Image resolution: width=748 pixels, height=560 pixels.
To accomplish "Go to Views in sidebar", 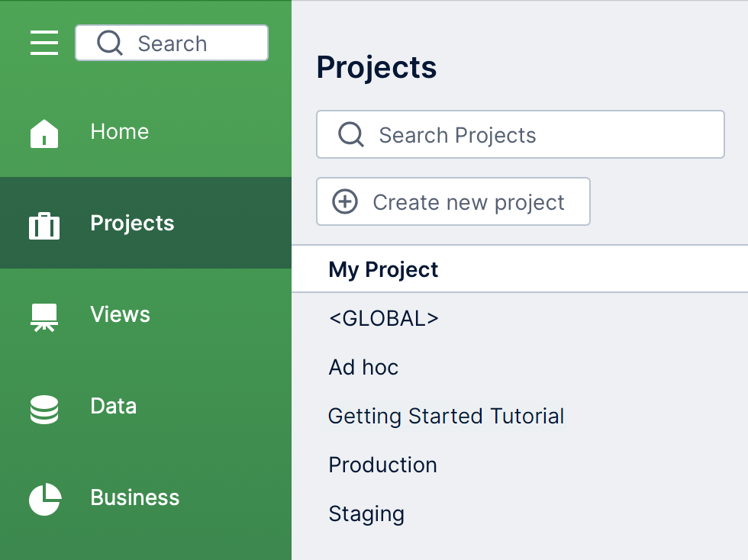I will pos(121,314).
